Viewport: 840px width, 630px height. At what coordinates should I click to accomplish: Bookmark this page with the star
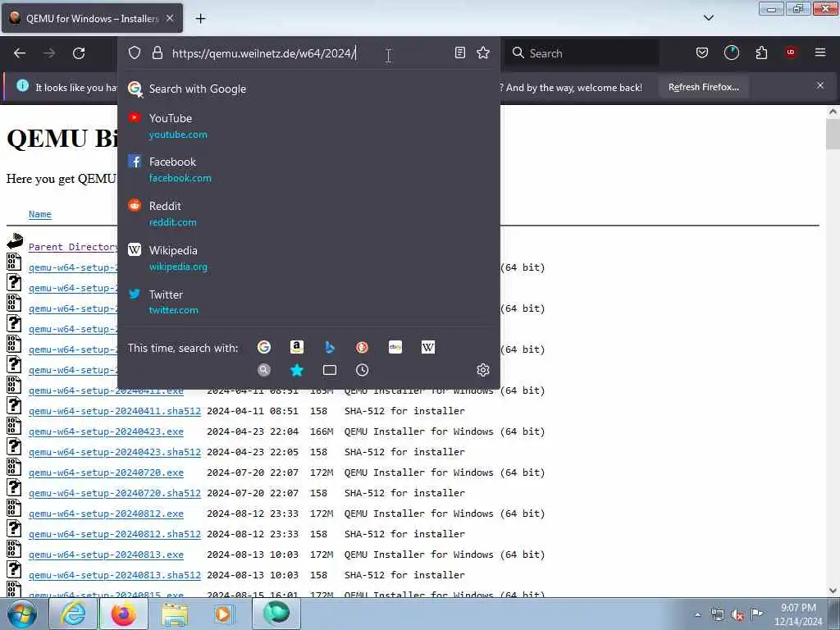tap(483, 52)
